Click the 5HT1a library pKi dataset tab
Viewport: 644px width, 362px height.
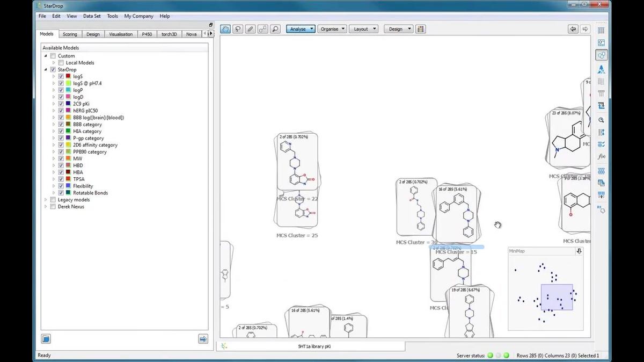(314, 346)
